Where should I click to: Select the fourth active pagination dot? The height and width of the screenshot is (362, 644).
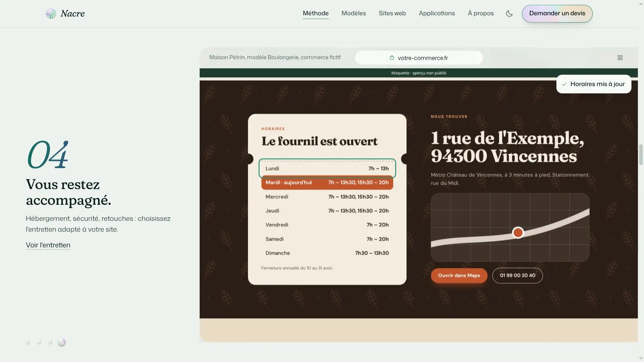[x=62, y=342]
